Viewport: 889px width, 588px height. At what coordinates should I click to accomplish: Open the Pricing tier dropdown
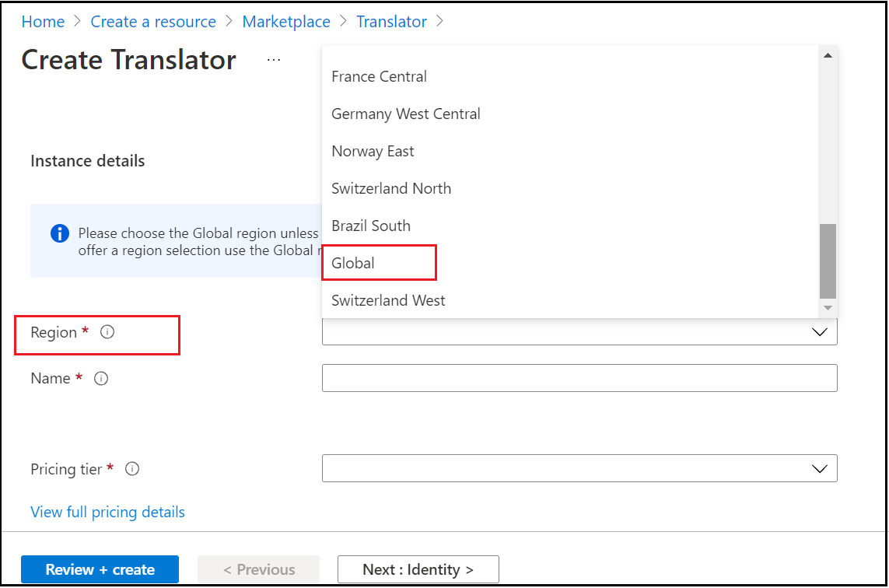pos(819,467)
